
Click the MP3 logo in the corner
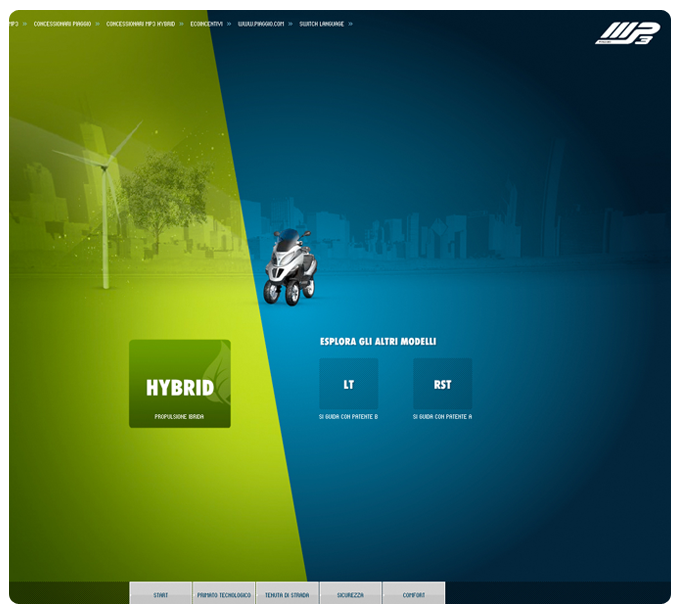click(628, 33)
